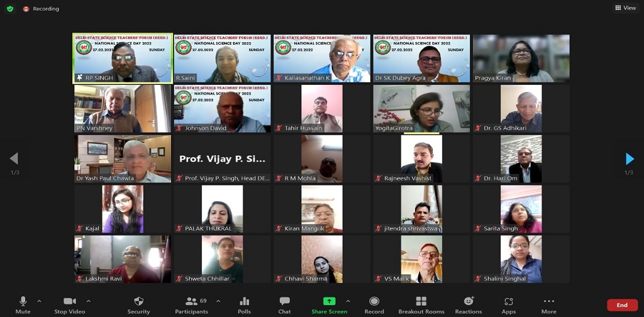Image resolution: width=644 pixels, height=317 pixels.
Task: Open the Reactions menu
Action: [468, 306]
